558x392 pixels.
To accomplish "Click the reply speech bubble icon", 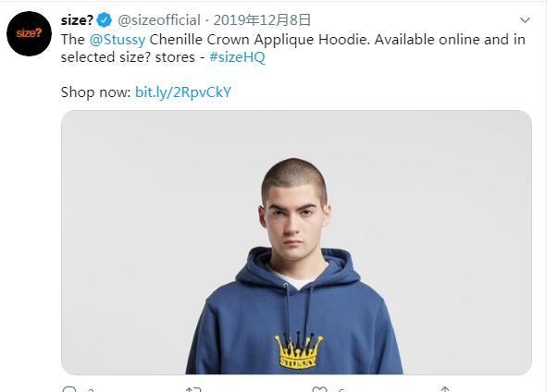I will (x=69, y=389).
